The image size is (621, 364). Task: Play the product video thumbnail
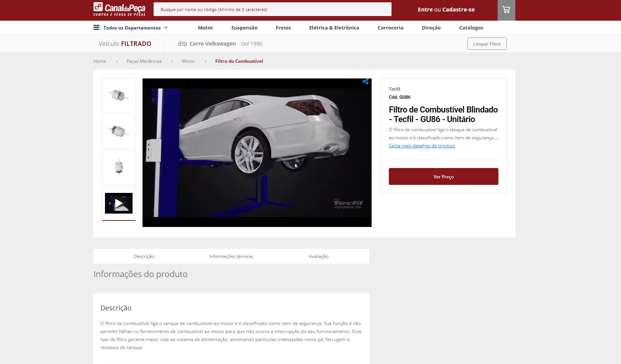(x=119, y=203)
